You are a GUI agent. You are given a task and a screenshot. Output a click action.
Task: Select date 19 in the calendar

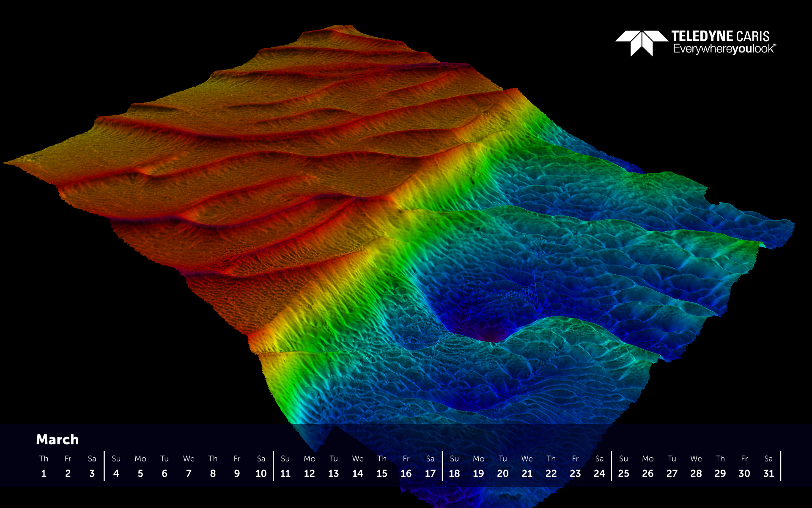point(478,474)
